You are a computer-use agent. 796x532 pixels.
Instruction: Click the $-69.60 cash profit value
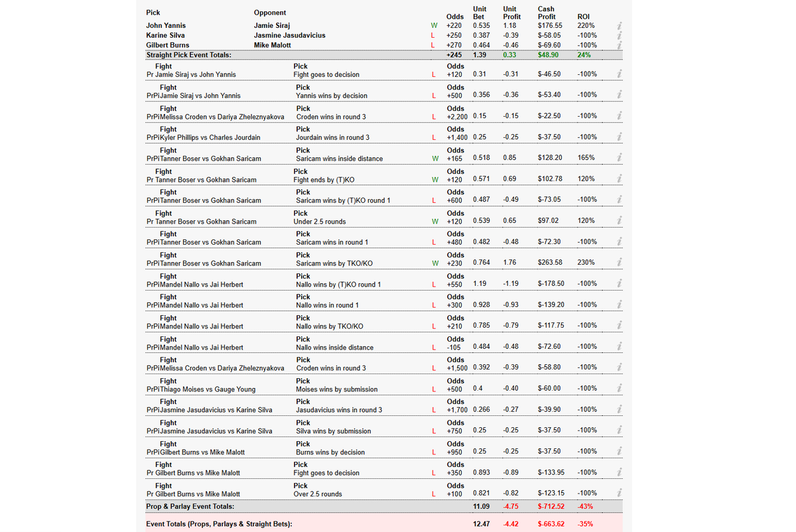pos(549,46)
